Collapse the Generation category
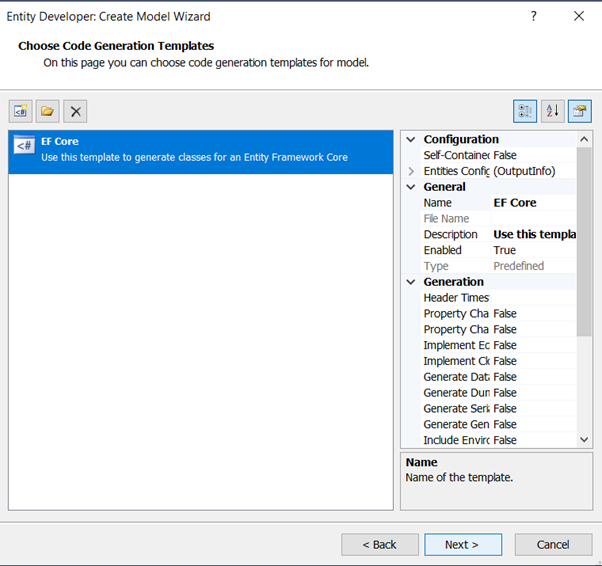 411,282
